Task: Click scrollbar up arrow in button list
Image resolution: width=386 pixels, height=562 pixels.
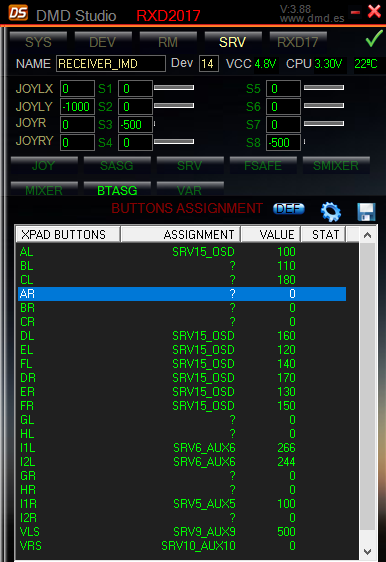Action: point(367,235)
